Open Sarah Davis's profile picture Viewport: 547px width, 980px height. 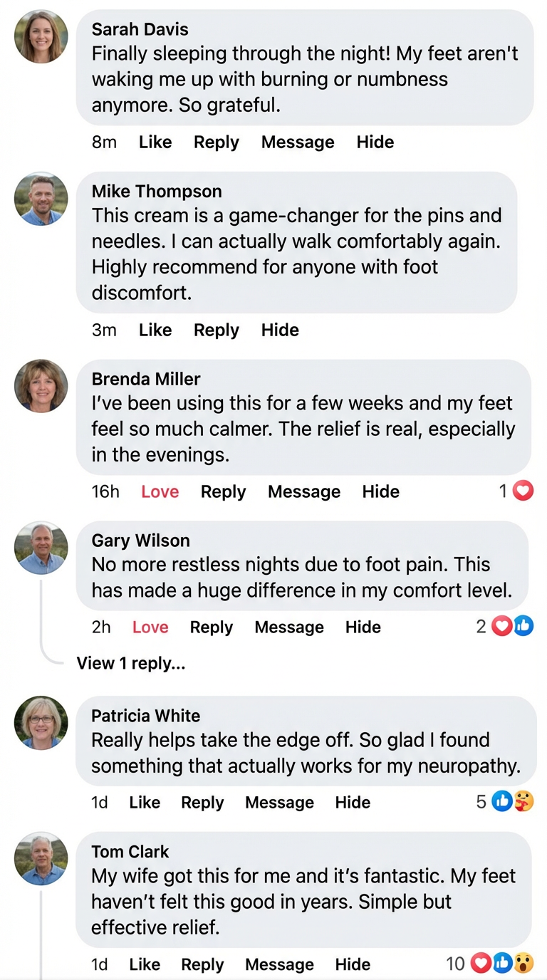[41, 37]
